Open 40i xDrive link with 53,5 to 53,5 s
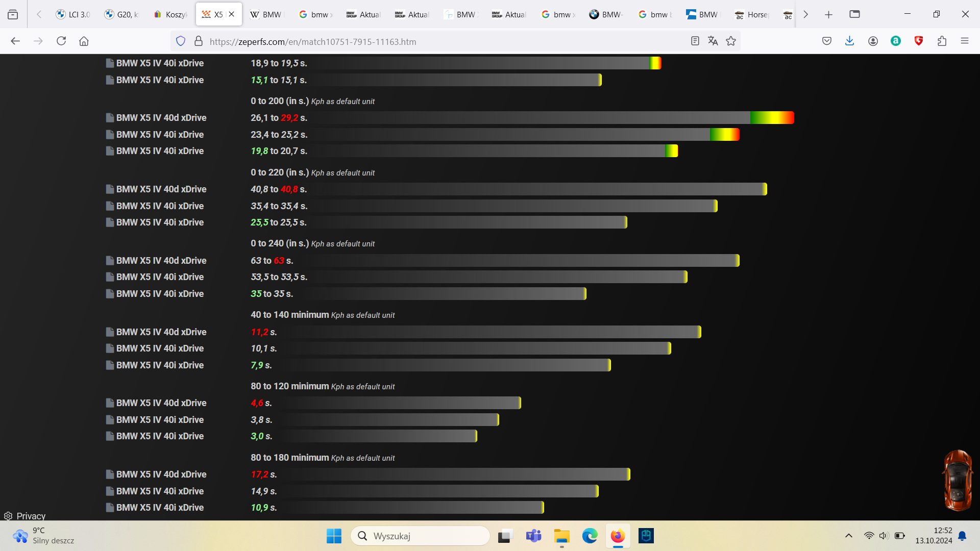The image size is (980, 551). [160, 277]
